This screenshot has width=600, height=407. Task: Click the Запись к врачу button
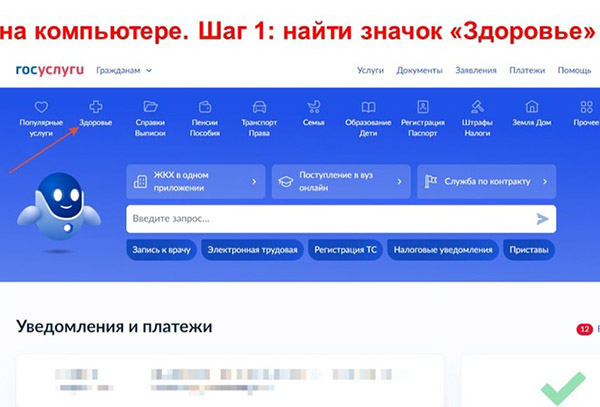pos(161,250)
